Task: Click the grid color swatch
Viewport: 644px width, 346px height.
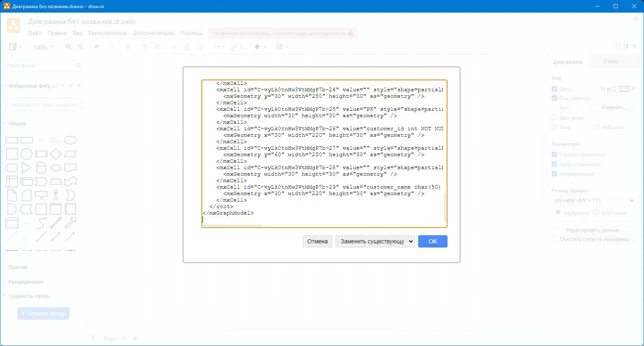Action: [x=625, y=89]
